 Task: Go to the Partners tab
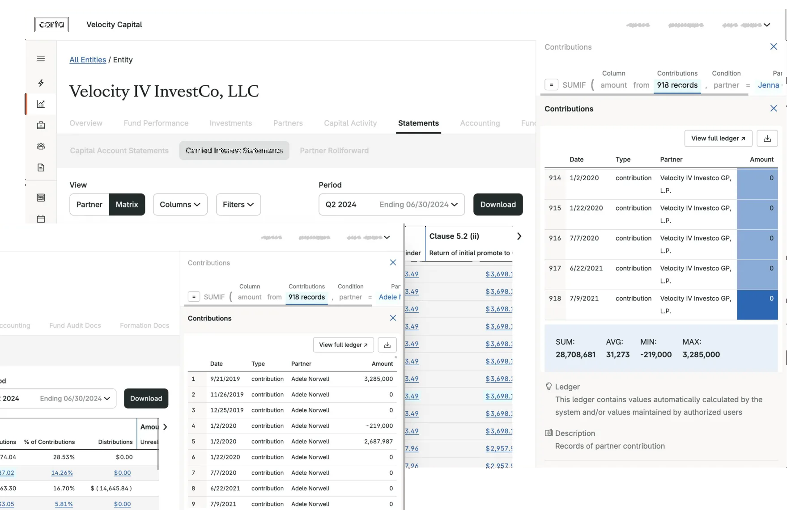click(288, 123)
